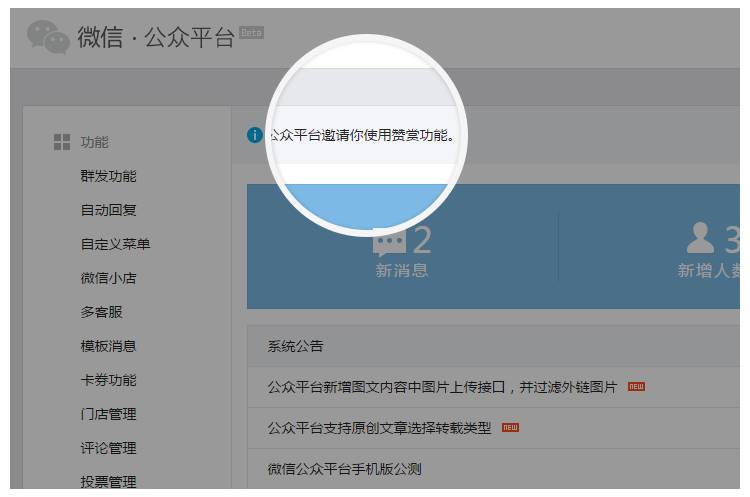The width and height of the screenshot is (750, 497).
Task: Select 自定义菜单 in the sidebar
Action: click(115, 244)
